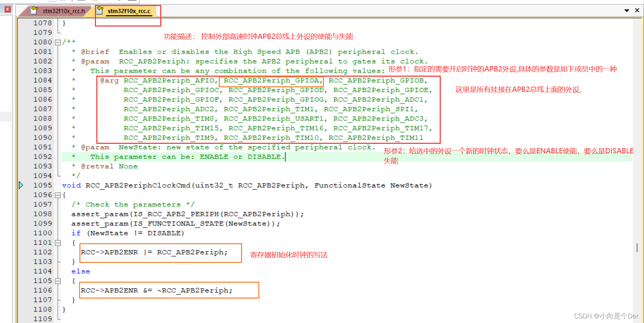
Task: Click RCC_APB2Periph_AFIO in the comment
Action: pos(169,81)
